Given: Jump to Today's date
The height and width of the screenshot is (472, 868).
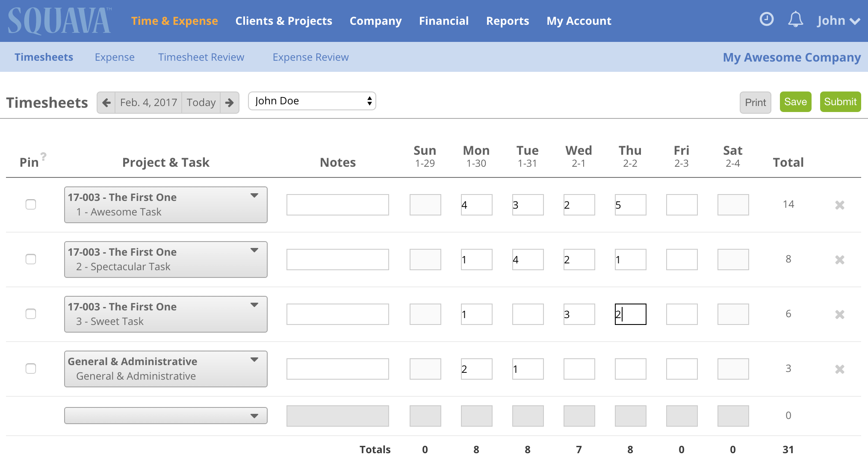Looking at the screenshot, I should pos(201,102).
